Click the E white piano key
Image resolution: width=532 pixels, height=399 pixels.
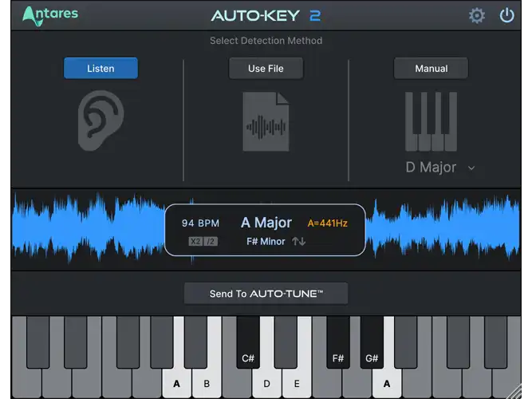click(297, 384)
